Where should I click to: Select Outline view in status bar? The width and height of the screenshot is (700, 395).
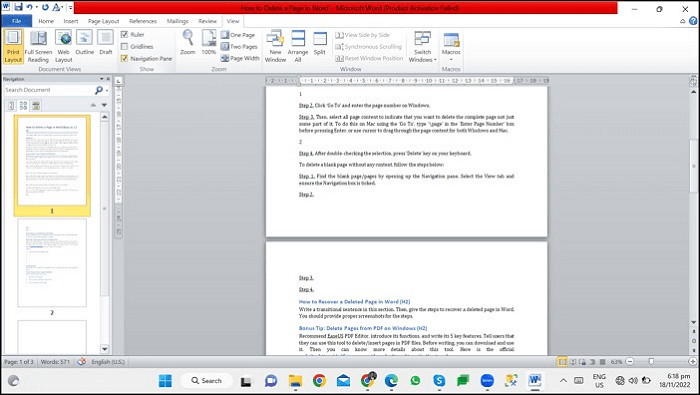(592, 362)
